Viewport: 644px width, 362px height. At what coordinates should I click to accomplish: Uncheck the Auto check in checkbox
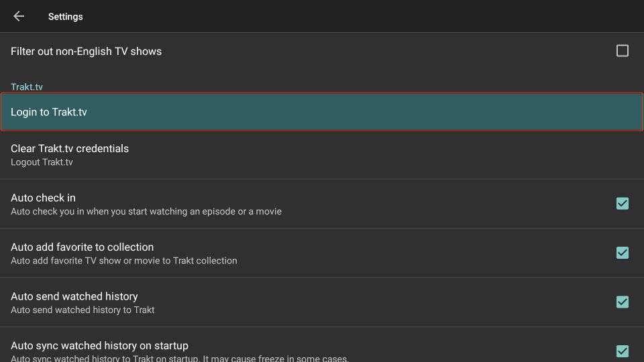coord(623,204)
